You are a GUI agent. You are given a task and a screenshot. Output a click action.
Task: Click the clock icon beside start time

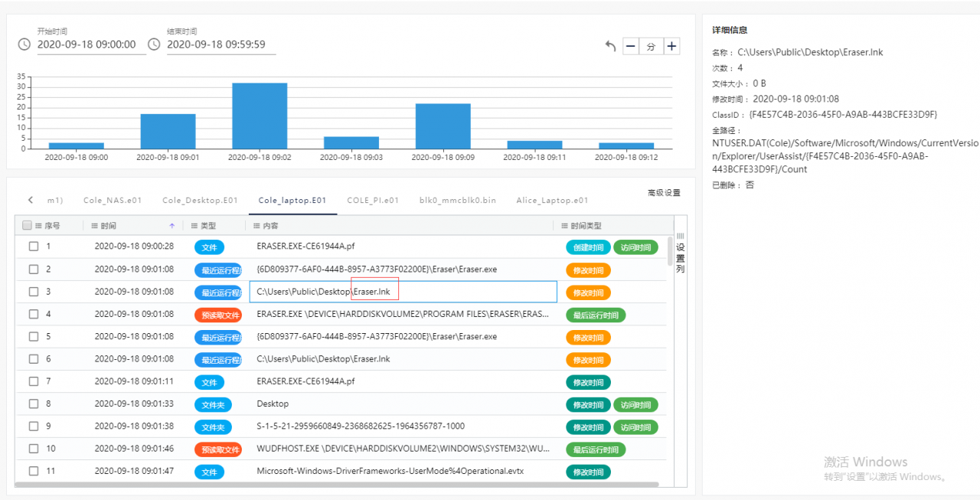point(24,44)
